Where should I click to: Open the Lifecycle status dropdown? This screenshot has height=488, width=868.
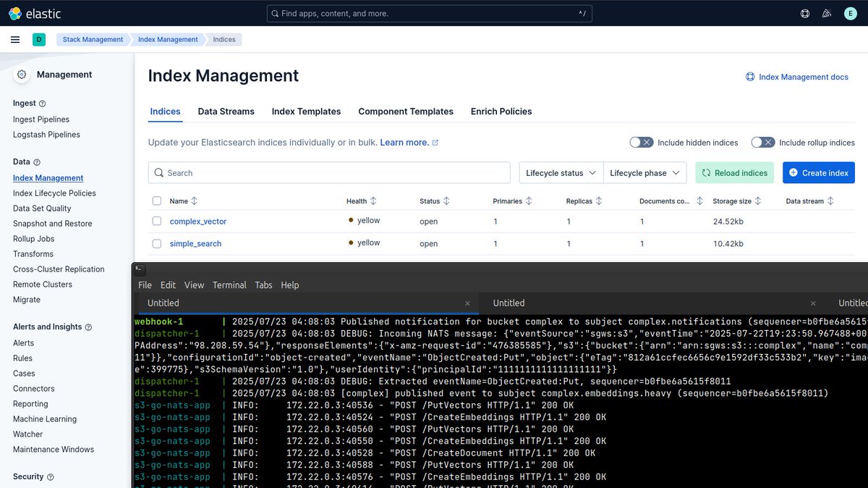point(561,173)
